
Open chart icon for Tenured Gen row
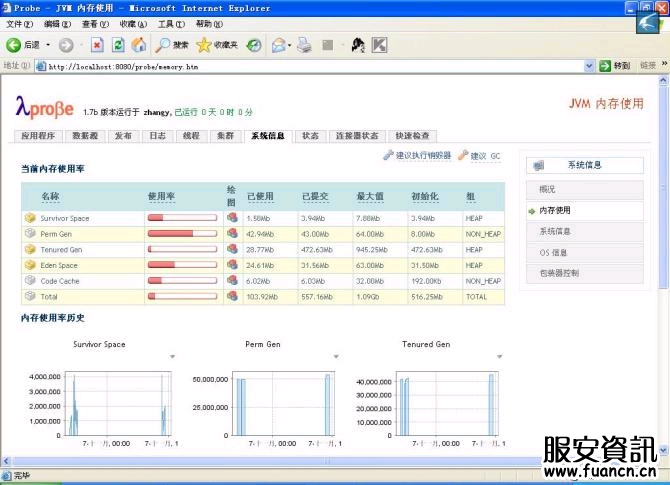coord(232,249)
